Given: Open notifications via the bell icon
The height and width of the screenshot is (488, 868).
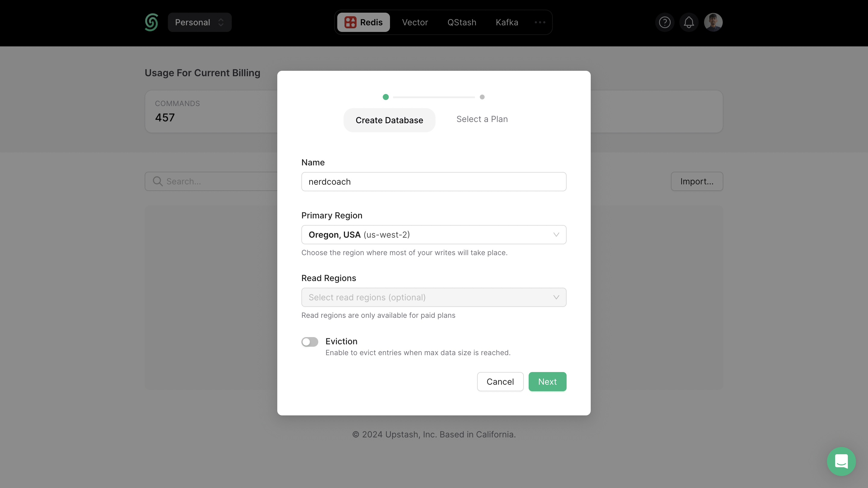Looking at the screenshot, I should (x=689, y=22).
